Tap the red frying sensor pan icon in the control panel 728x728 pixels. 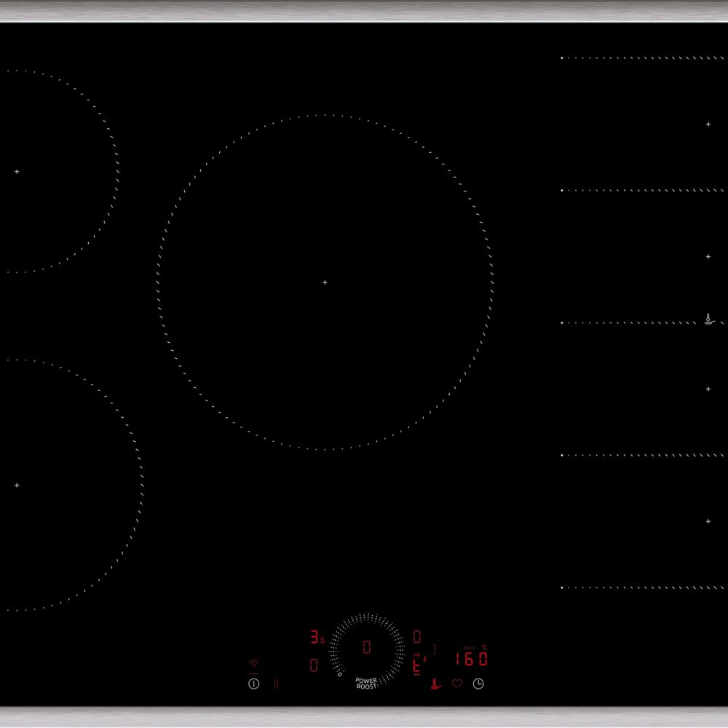tap(435, 684)
